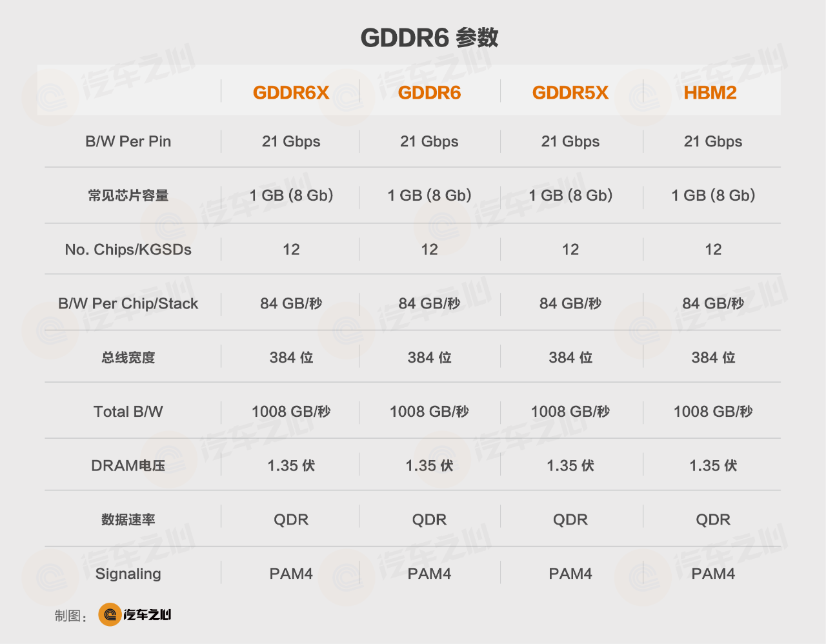Click "1 GB (8 Gb)" under GDDR5X
826x644 pixels.
coord(570,196)
